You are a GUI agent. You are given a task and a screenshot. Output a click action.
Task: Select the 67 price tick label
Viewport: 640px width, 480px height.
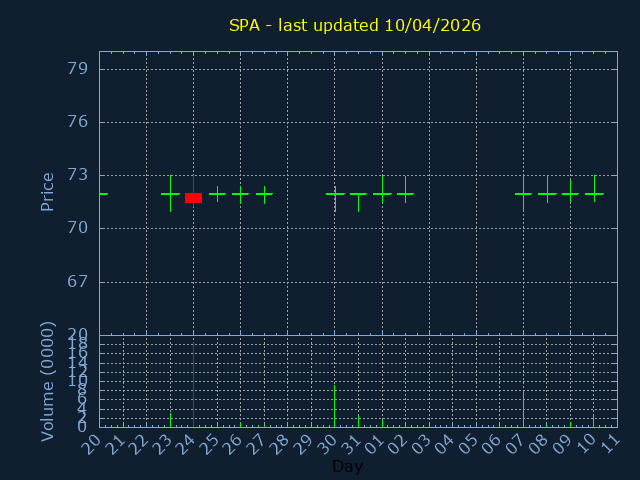click(x=78, y=281)
